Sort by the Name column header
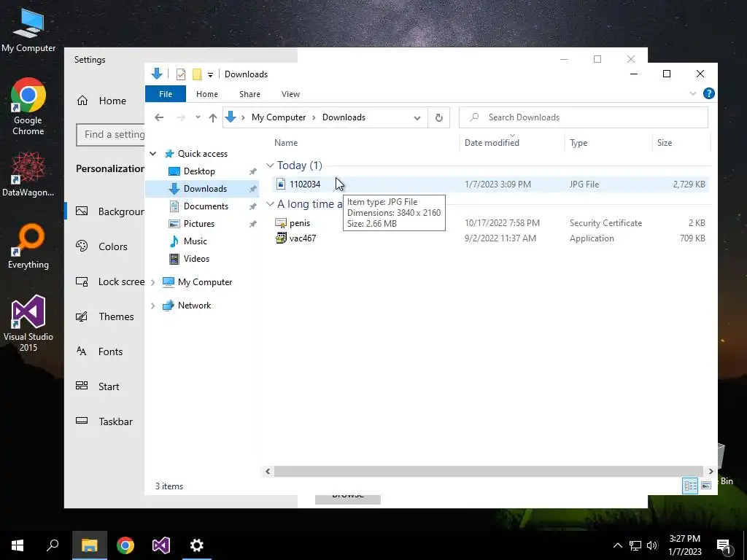This screenshot has width=747, height=560. 286,143
